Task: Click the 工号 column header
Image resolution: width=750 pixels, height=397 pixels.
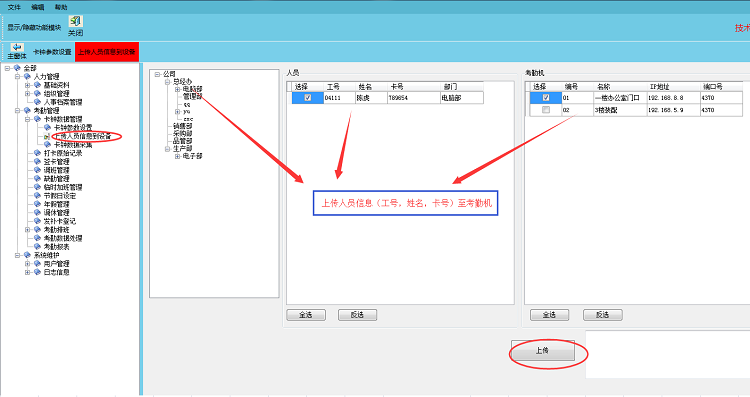Action: (x=339, y=87)
